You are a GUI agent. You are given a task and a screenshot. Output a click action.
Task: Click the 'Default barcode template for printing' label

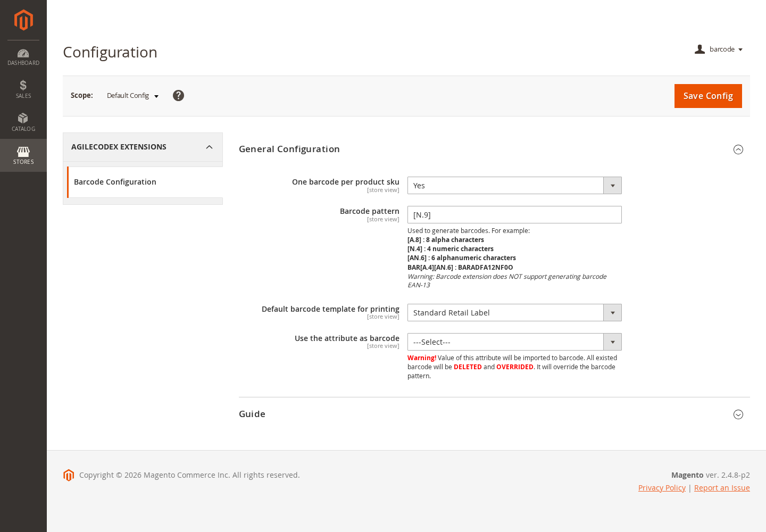[330, 309]
